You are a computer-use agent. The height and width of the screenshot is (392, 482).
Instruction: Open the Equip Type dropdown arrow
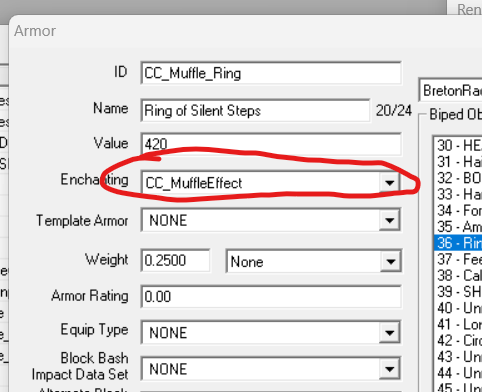[x=389, y=332]
